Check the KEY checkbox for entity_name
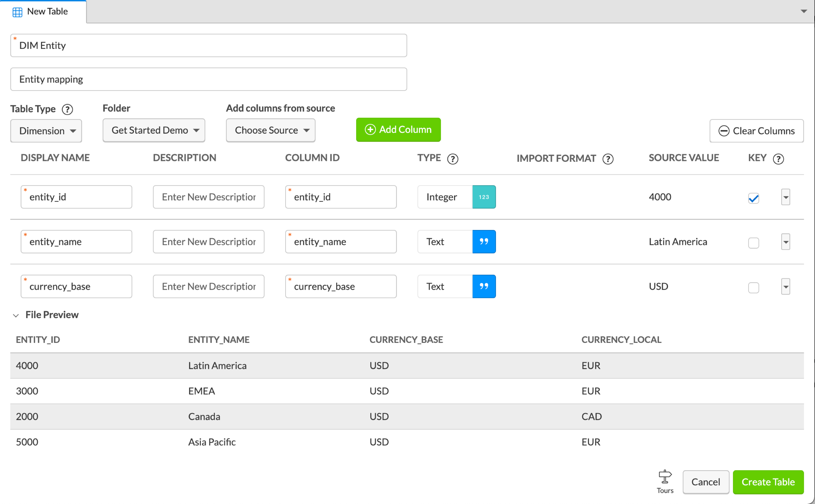 point(753,243)
